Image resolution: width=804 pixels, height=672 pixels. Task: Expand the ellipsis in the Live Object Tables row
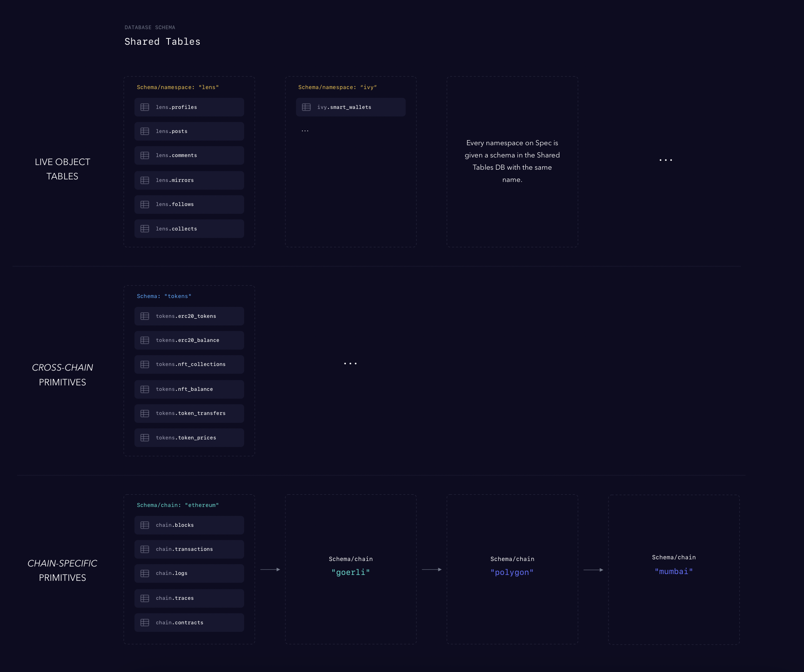coord(665,160)
